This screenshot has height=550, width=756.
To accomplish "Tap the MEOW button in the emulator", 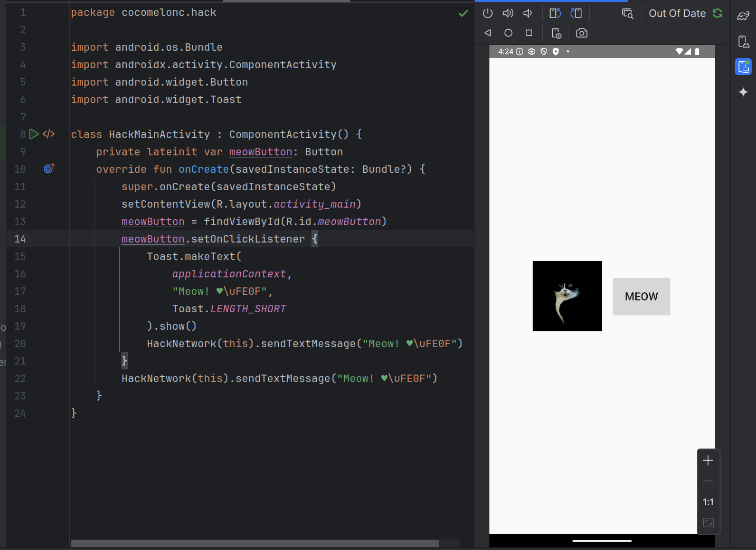I will [x=641, y=296].
